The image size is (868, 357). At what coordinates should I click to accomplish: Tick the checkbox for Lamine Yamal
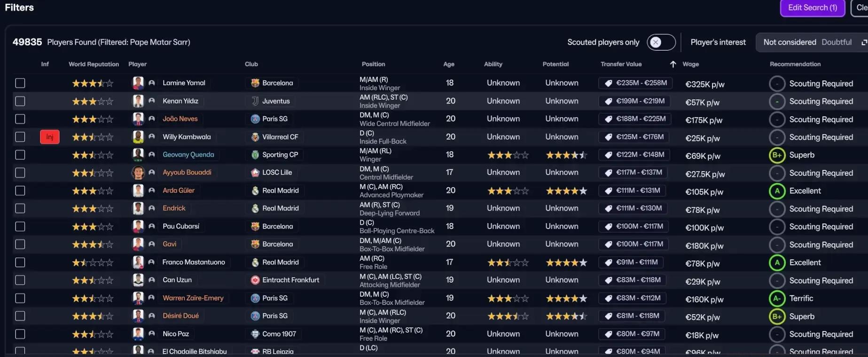(20, 83)
